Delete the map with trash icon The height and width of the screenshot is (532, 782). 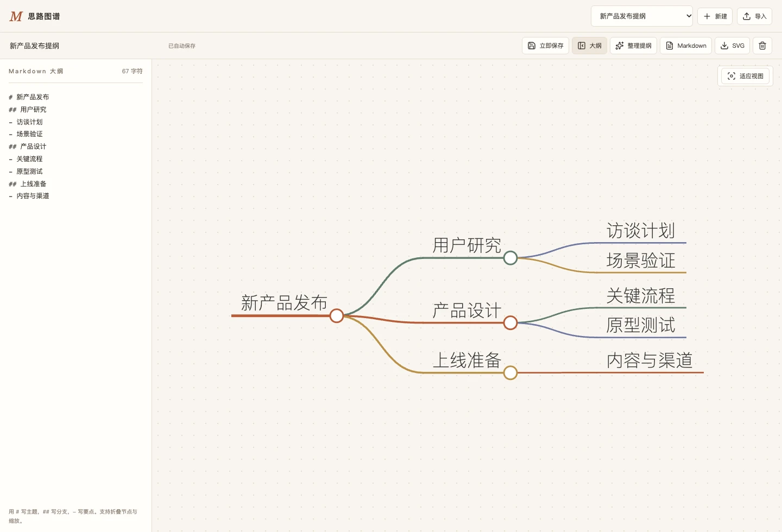click(762, 46)
